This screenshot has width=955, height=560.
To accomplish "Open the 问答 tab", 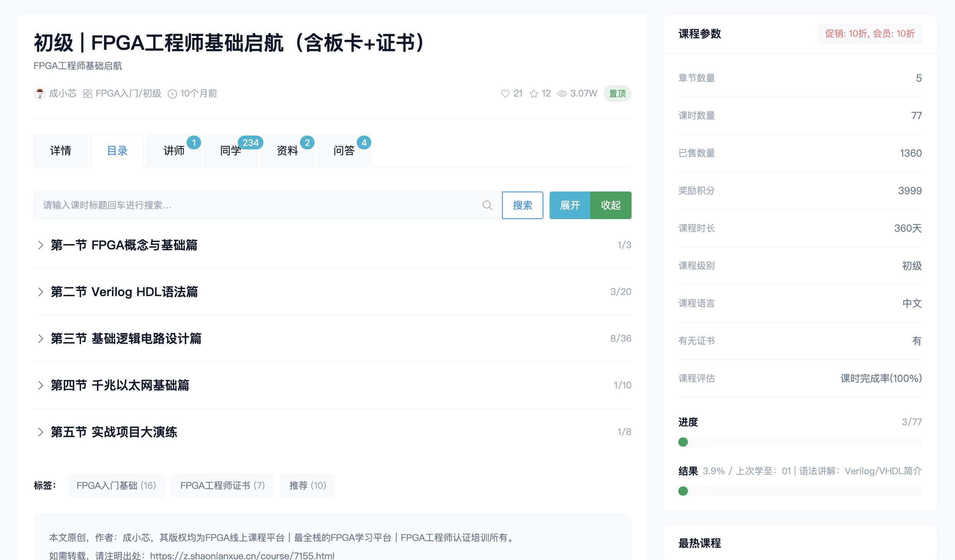I will (344, 151).
